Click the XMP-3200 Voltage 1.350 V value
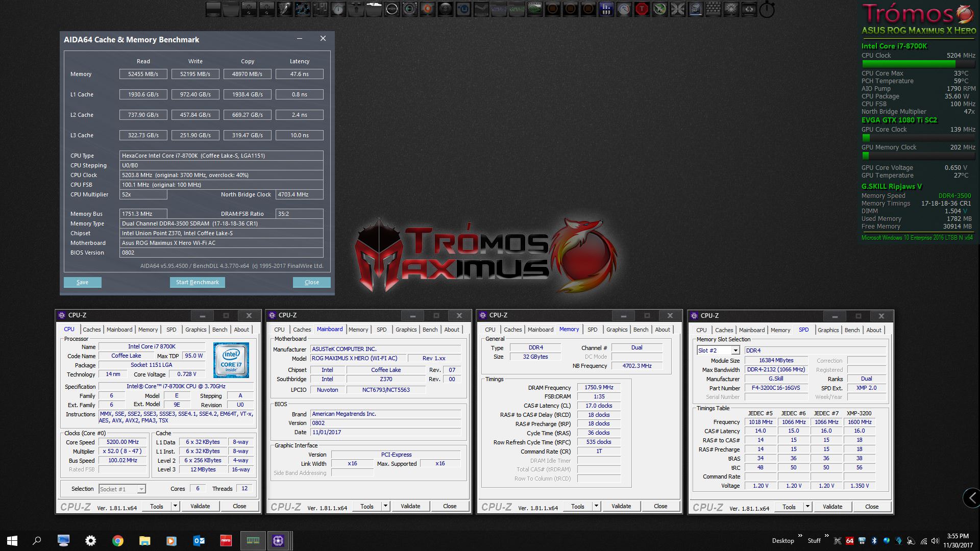Screen dimensions: 980x551 click(860, 486)
